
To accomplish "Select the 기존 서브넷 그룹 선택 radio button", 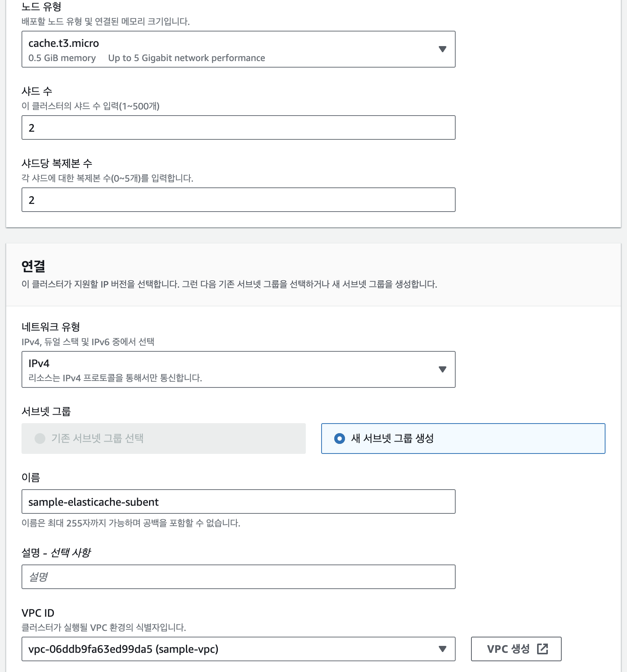I will click(x=40, y=439).
